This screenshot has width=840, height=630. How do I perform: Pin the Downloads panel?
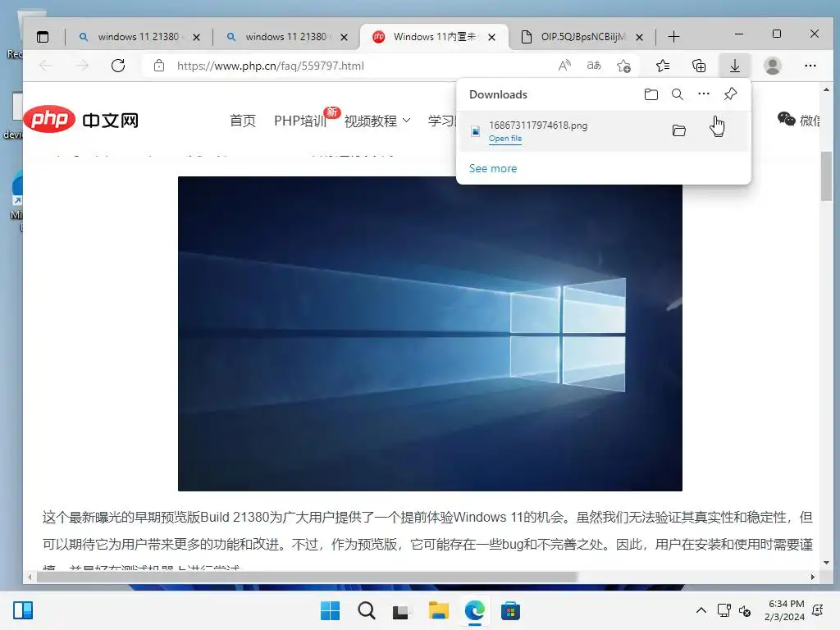(730, 94)
